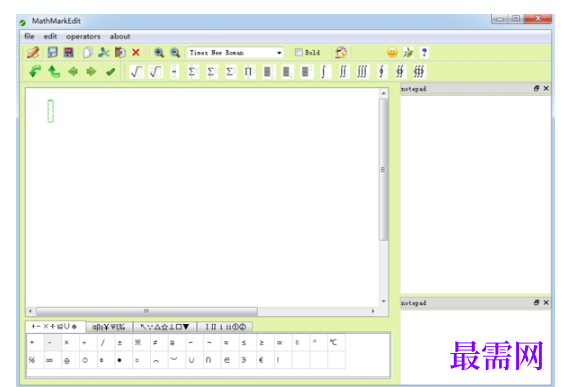Screen dimensions: 562x387
Task: Insert a triple contour integral symbol
Action: click(x=419, y=72)
